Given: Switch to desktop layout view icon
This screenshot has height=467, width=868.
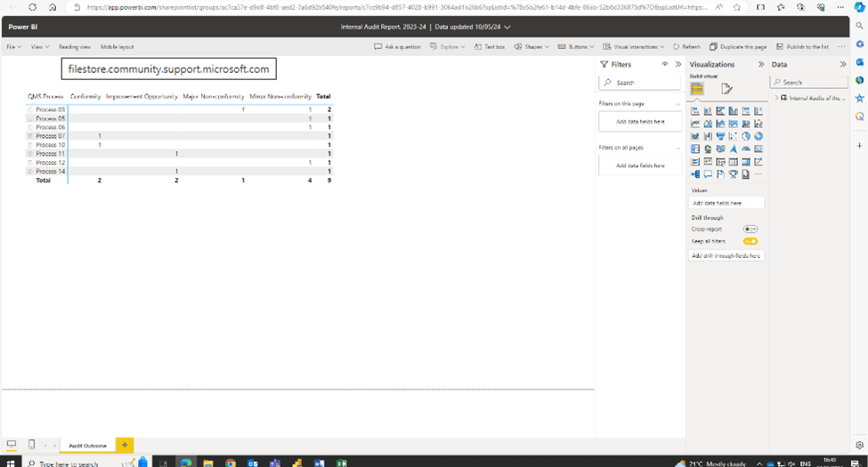Looking at the screenshot, I should (11, 444).
